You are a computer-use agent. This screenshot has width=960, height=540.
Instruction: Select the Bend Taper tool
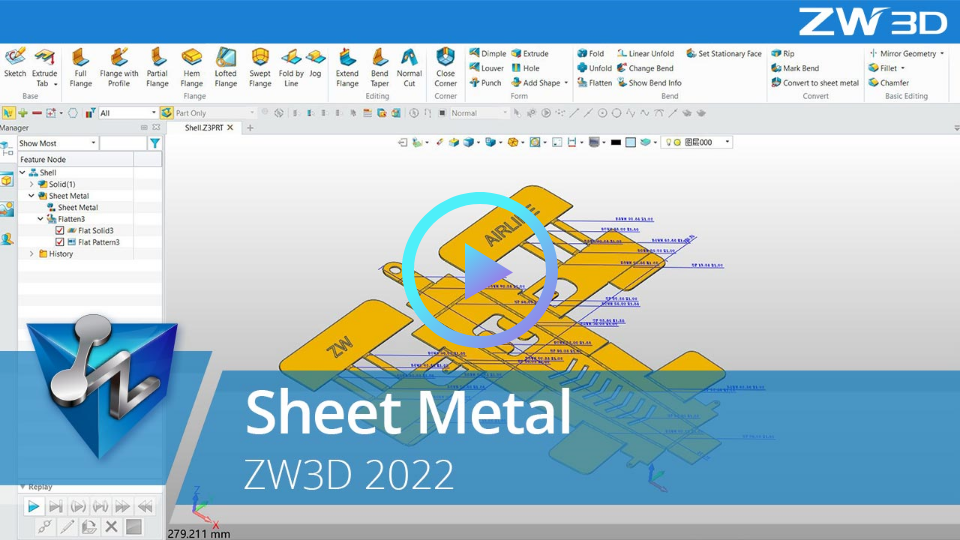pyautogui.click(x=380, y=67)
